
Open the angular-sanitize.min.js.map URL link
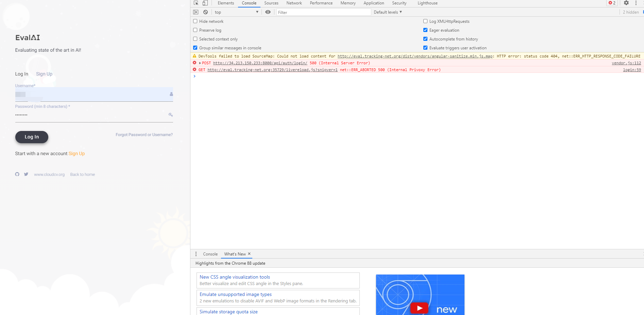click(415, 56)
